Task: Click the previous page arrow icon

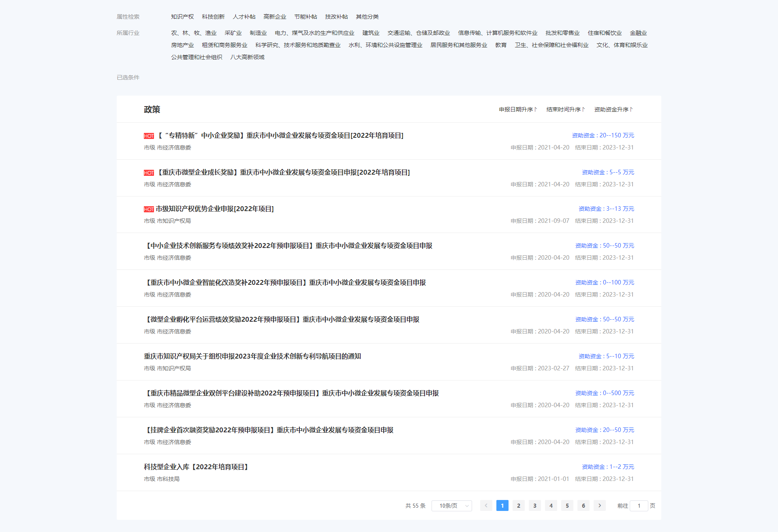Action: pyautogui.click(x=486, y=505)
